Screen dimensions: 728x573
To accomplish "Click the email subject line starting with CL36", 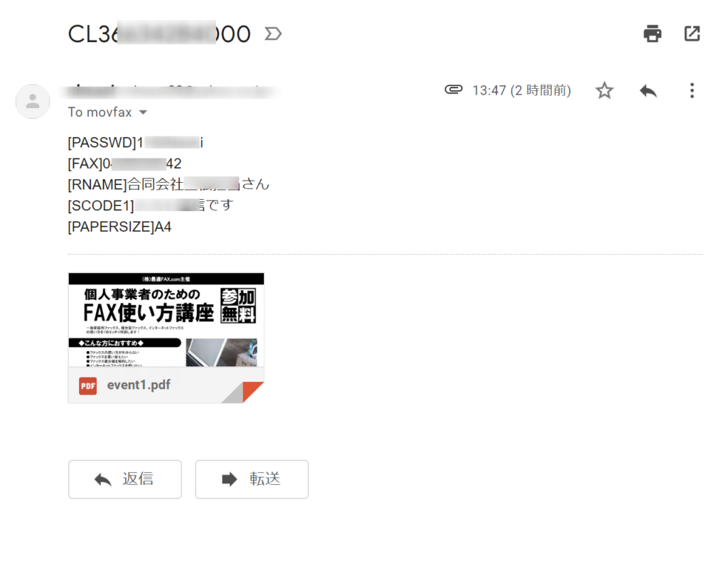I will 159,34.
